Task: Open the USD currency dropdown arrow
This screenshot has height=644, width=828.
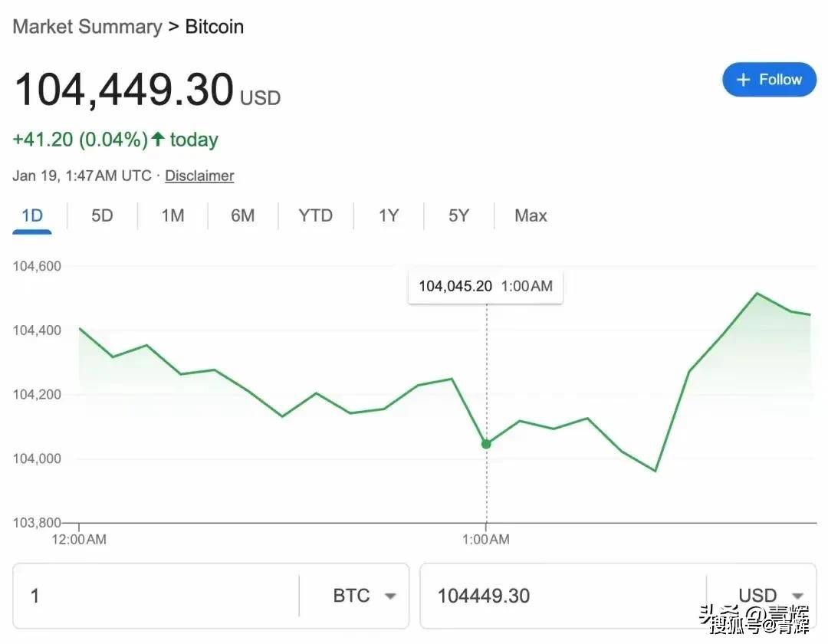Action: pyautogui.click(x=797, y=596)
